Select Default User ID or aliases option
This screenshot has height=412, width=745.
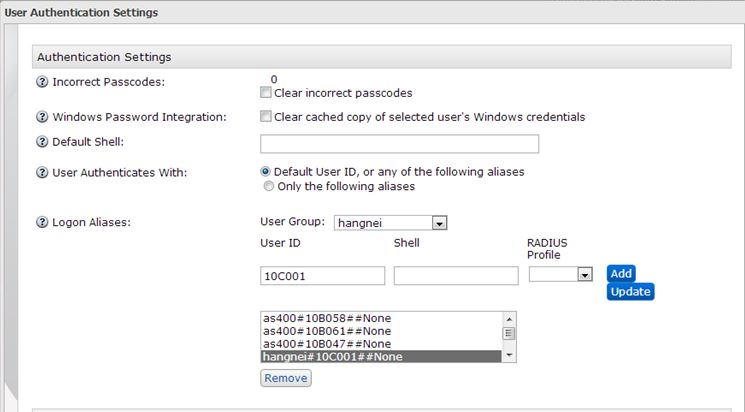pyautogui.click(x=266, y=172)
